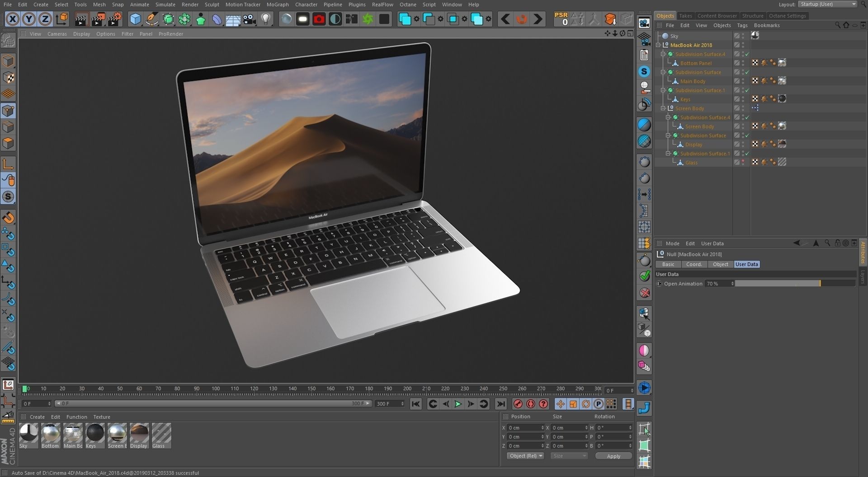Click the PSR 0 reset icon

point(561,19)
